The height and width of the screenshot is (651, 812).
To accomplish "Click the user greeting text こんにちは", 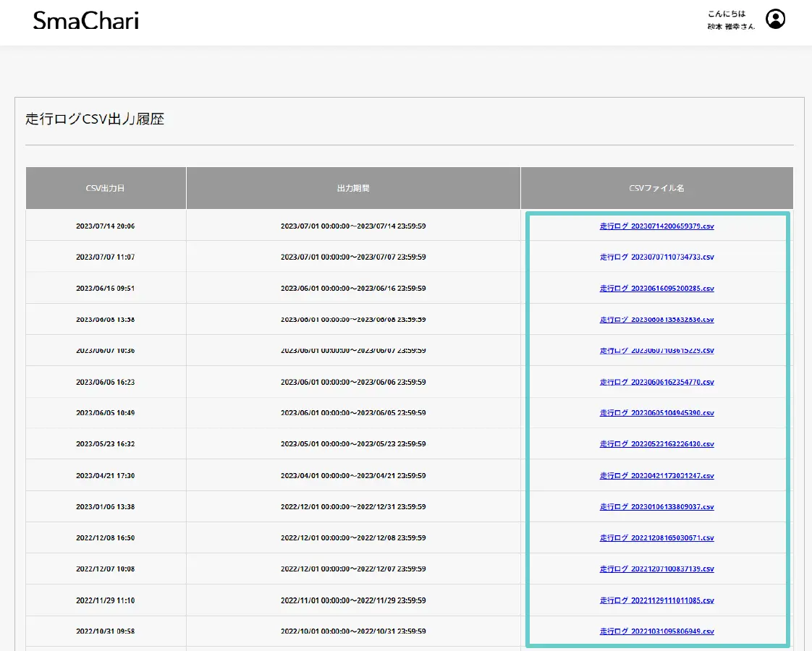I will click(x=727, y=14).
